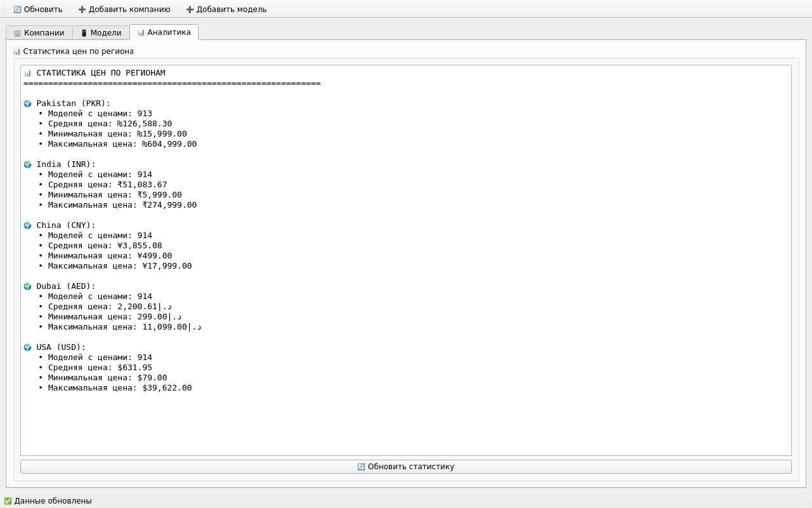Click the globe icon next to USA (USD)
This screenshot has width=812, height=508.
(27, 347)
